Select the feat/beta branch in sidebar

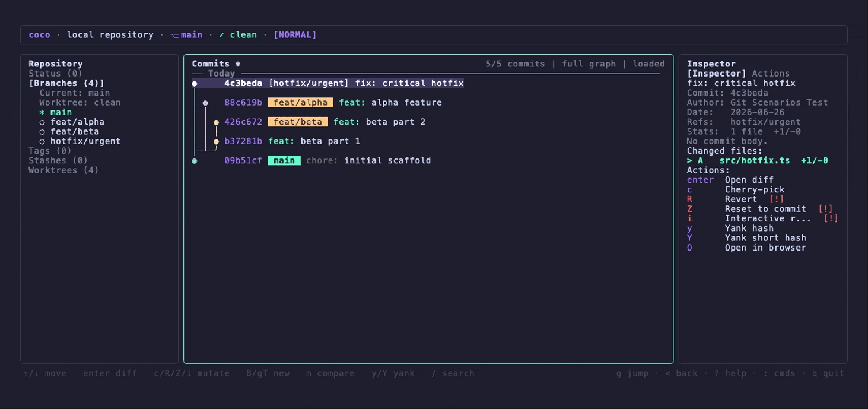(x=75, y=132)
